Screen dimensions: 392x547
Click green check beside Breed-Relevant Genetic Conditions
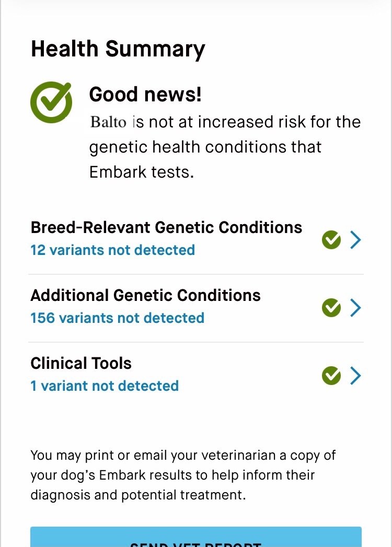(x=331, y=240)
